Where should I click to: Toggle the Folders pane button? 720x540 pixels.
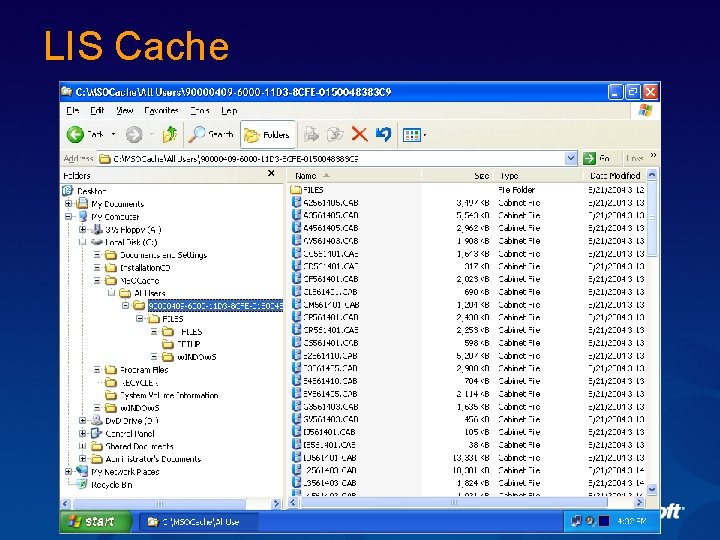[x=268, y=135]
